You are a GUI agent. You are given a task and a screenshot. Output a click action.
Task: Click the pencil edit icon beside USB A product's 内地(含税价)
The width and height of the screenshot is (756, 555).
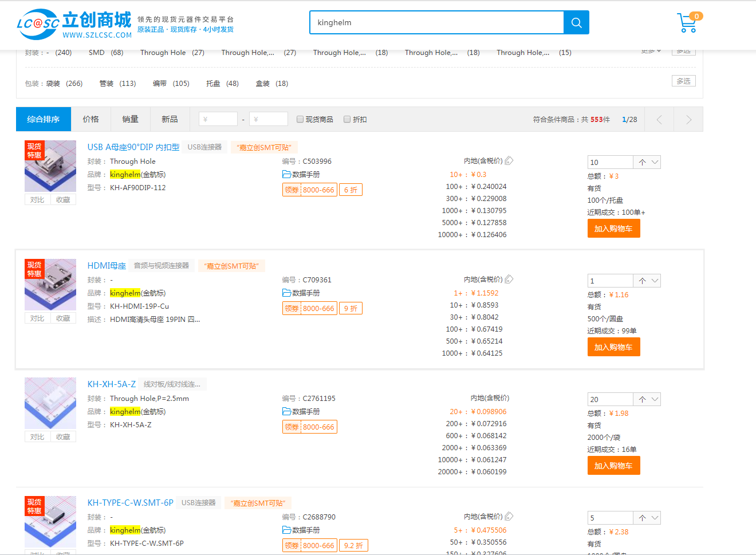point(510,160)
